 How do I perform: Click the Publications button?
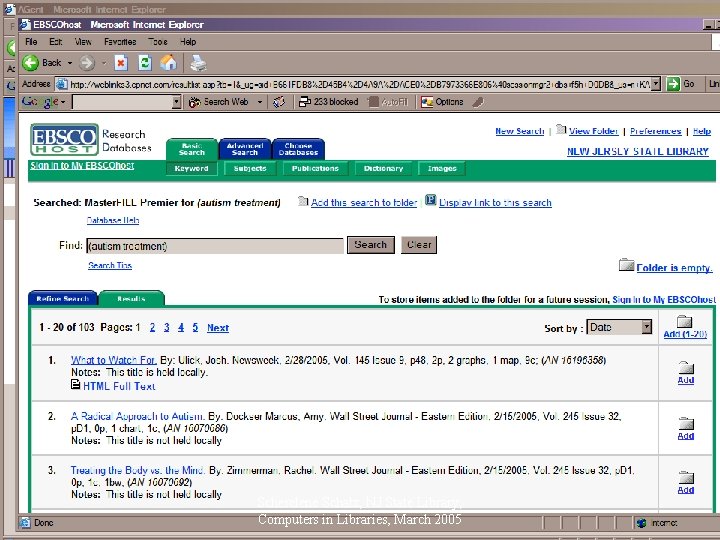[x=315, y=169]
